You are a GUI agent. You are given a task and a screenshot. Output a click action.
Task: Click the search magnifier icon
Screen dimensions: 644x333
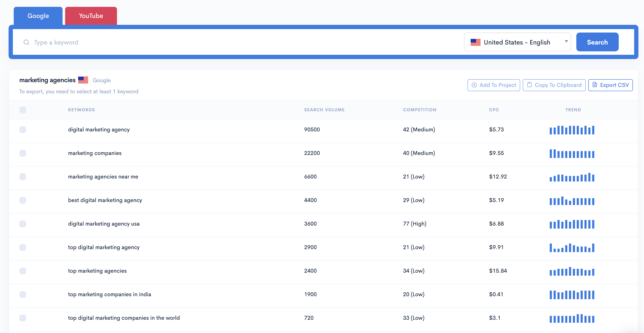27,42
